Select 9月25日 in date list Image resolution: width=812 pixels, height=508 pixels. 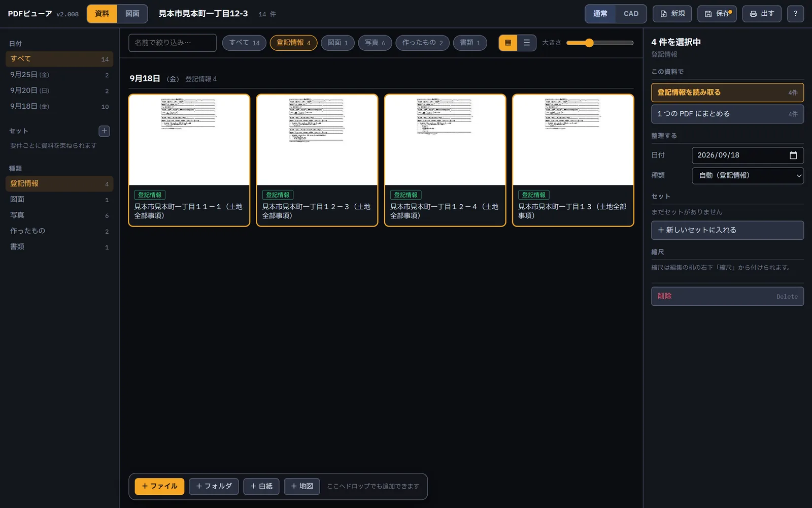tap(59, 75)
